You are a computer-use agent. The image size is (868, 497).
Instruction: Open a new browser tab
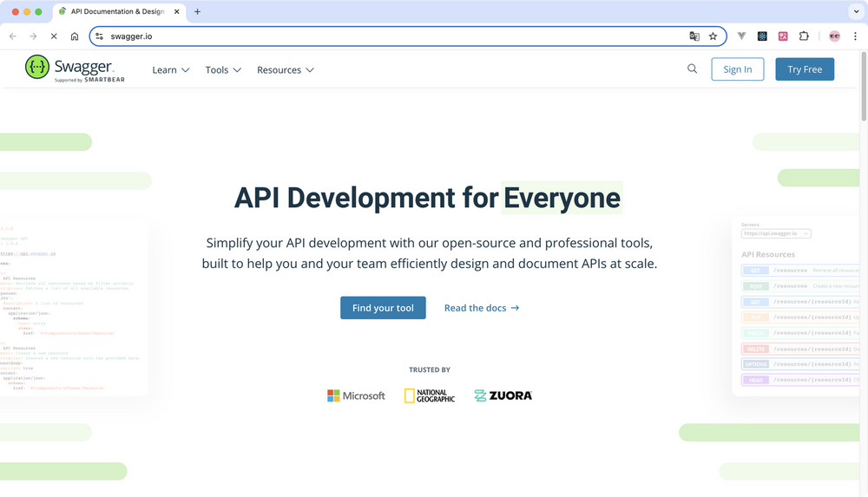pyautogui.click(x=197, y=11)
